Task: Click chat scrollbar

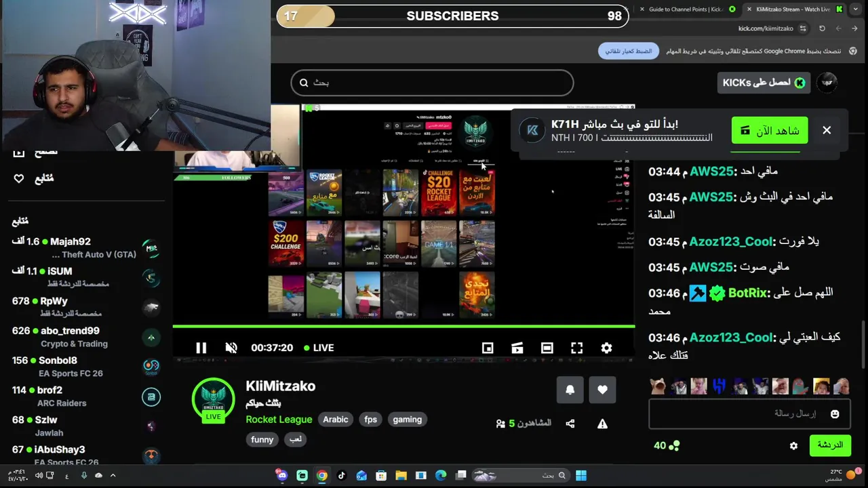Action: coord(863,344)
